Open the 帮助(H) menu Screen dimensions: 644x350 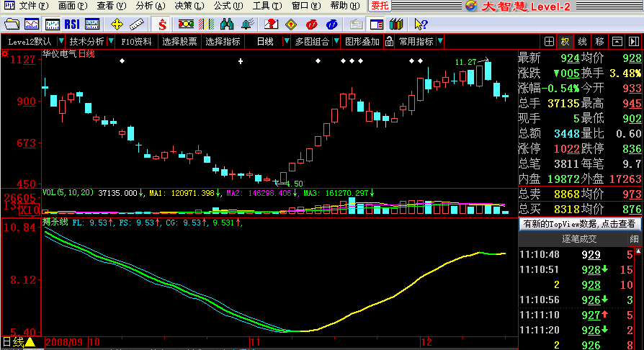click(x=345, y=6)
